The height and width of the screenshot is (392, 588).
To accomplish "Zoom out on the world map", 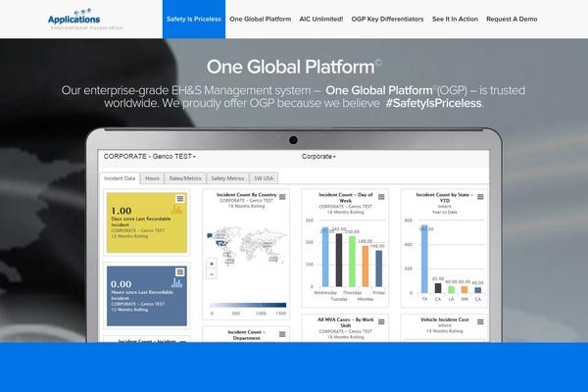I will click(x=212, y=274).
